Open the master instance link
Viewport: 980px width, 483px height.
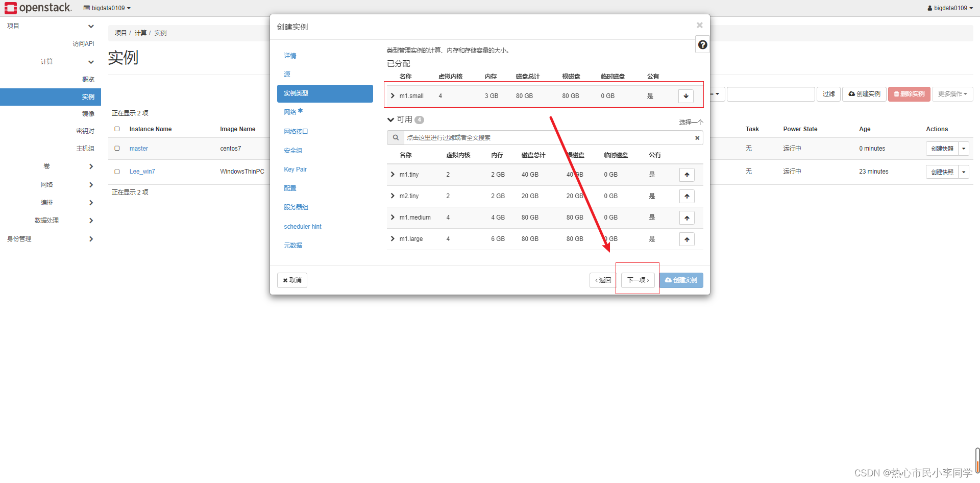[138, 149]
